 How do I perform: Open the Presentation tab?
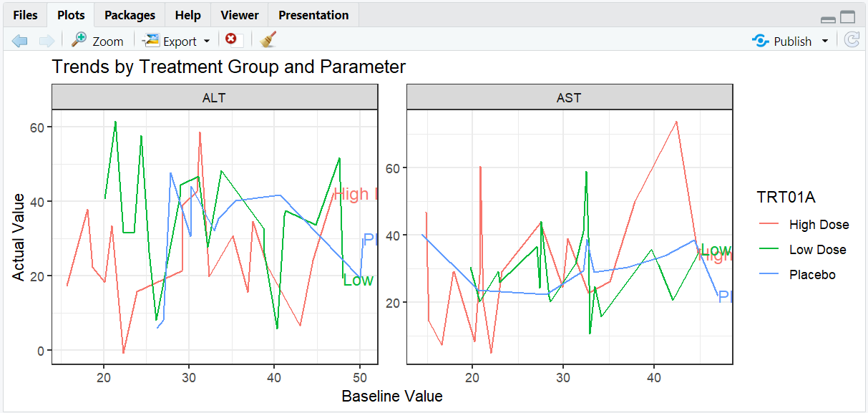(x=313, y=15)
